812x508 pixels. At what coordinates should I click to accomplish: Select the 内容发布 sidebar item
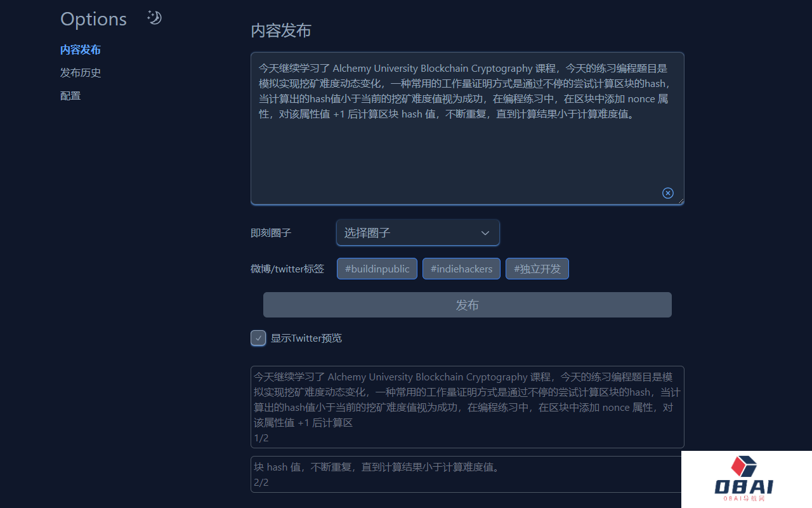[x=81, y=50]
